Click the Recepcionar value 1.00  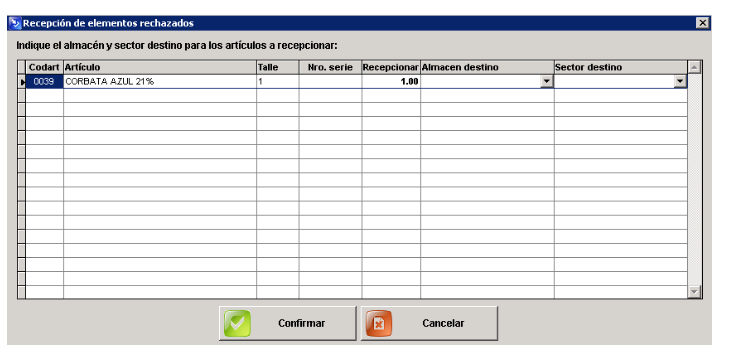391,82
